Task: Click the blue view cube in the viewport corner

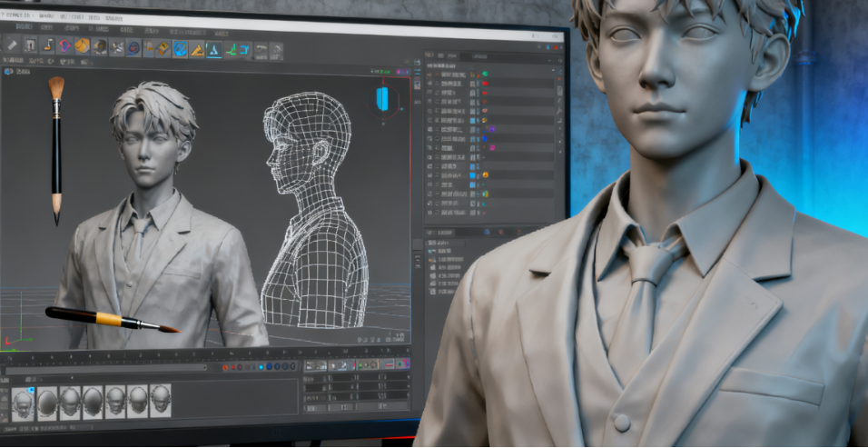Action: [382, 97]
